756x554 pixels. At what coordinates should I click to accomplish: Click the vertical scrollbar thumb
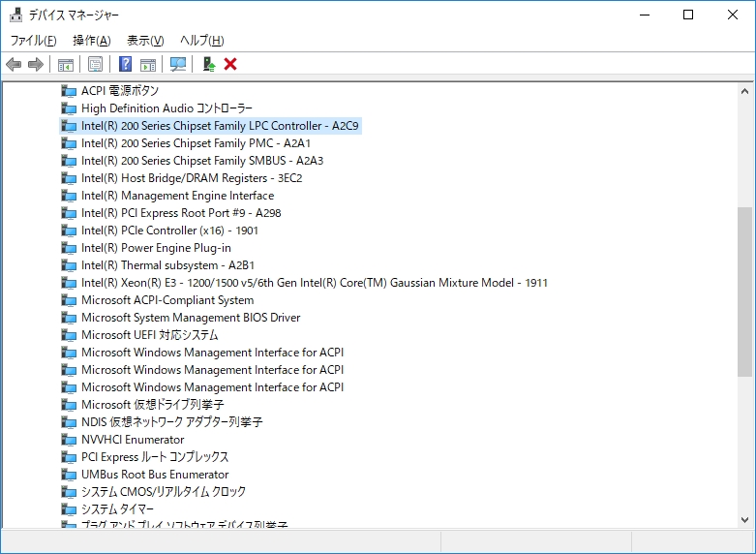coord(744,292)
